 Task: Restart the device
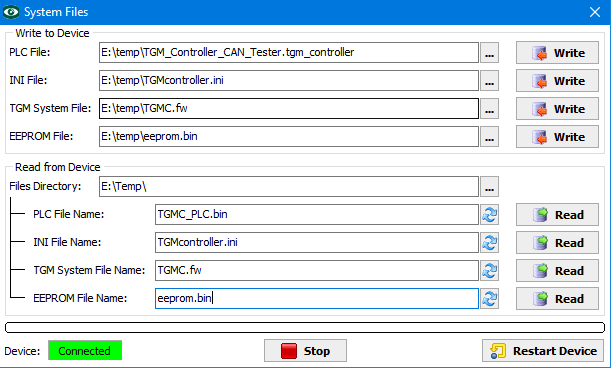point(543,351)
